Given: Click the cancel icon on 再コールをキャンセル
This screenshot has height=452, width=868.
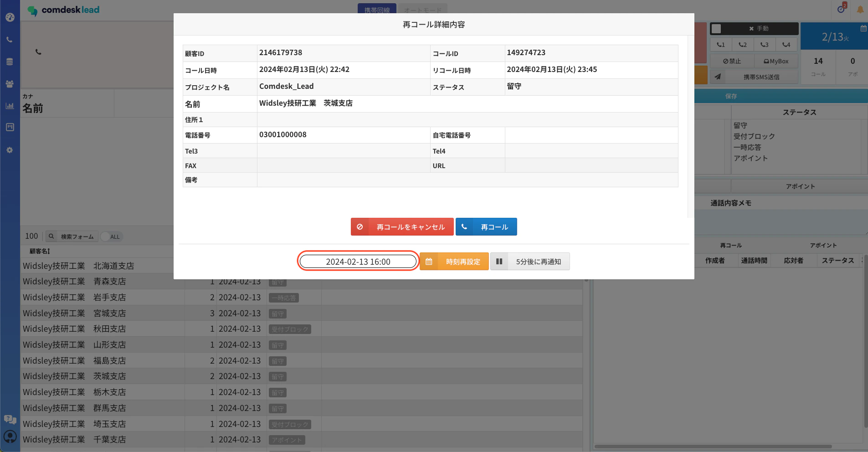Looking at the screenshot, I should click(x=360, y=226).
